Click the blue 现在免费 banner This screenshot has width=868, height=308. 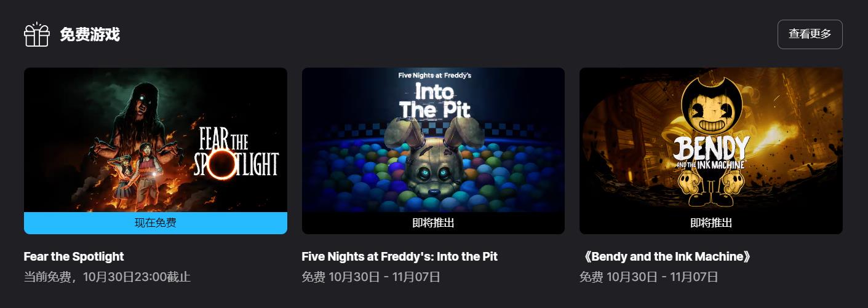point(156,223)
